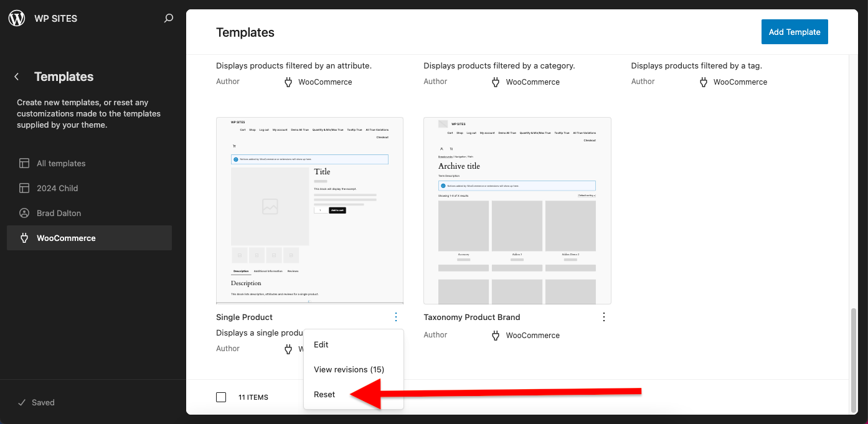Click the WooCommerce plugin icon in sidebar
The height and width of the screenshot is (424, 868).
(24, 238)
